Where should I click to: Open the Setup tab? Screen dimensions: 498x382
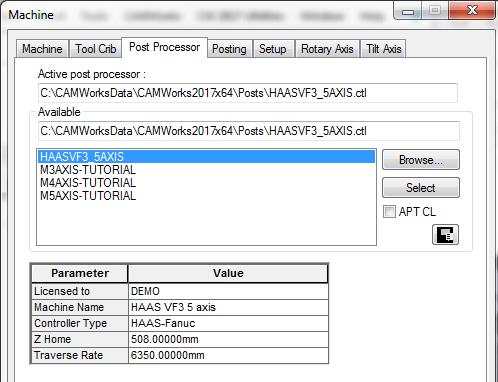click(x=273, y=49)
